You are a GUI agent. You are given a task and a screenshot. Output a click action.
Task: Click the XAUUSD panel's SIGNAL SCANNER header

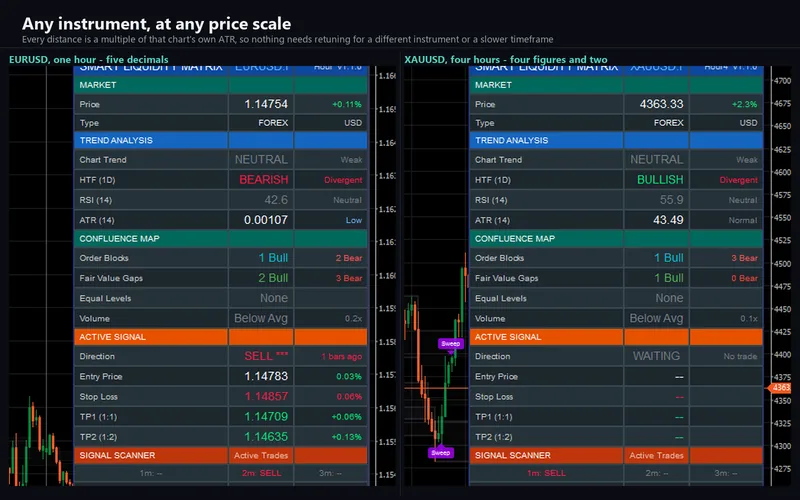click(x=616, y=456)
